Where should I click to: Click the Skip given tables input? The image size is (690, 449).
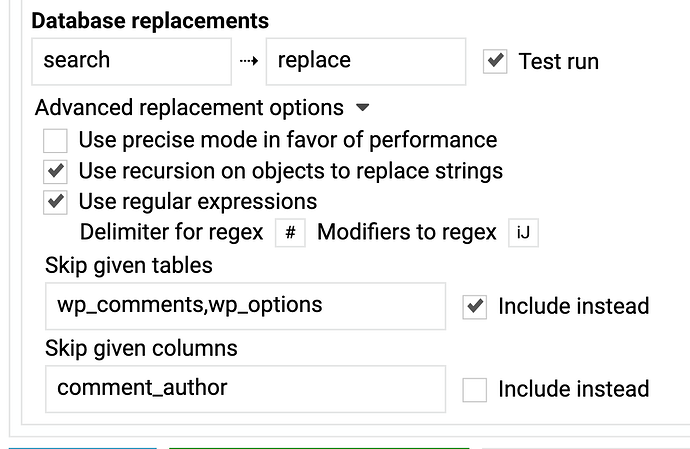pos(245,306)
